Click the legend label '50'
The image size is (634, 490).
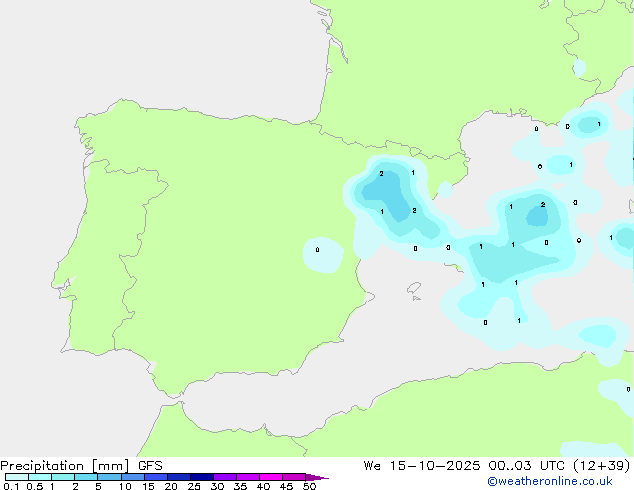coord(309,486)
